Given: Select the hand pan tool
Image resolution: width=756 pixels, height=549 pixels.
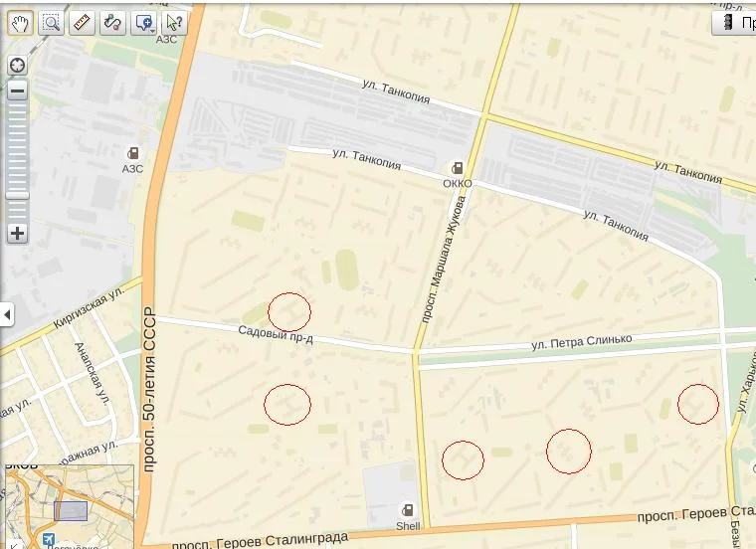Looking at the screenshot, I should click(x=20, y=23).
